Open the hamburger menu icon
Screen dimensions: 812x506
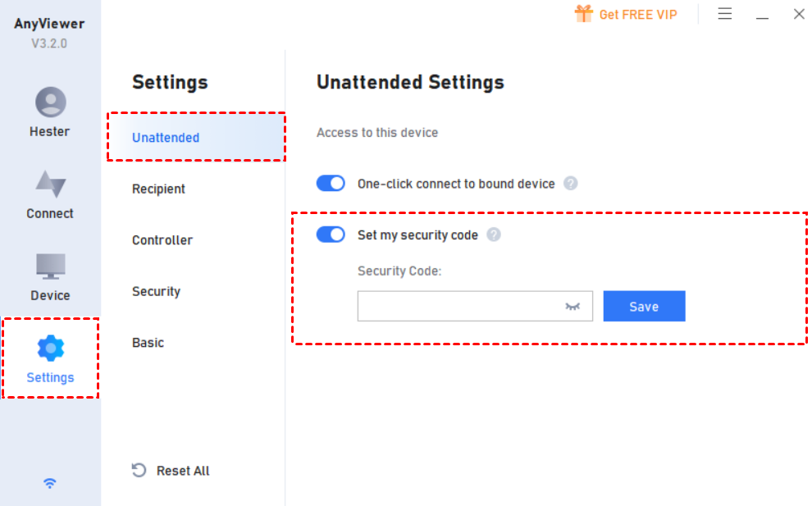tap(724, 14)
